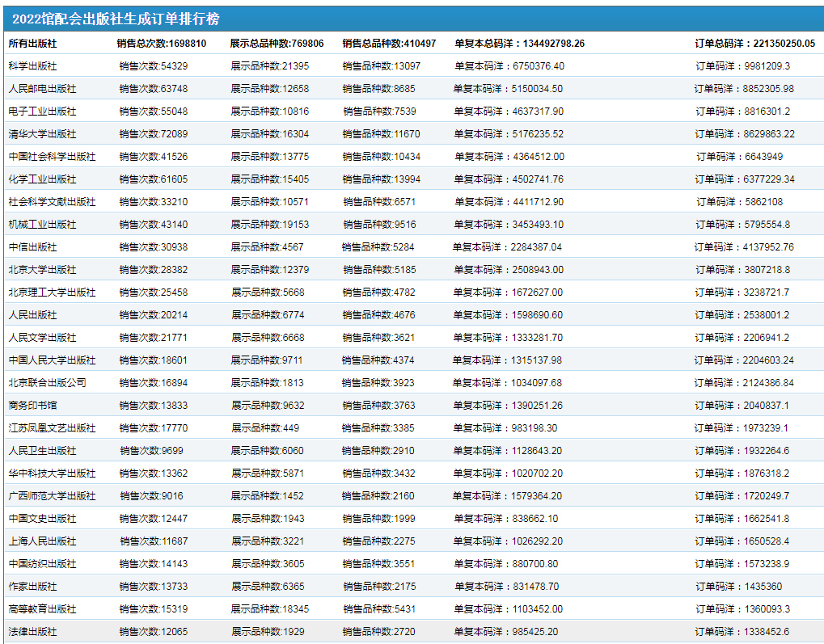This screenshot has height=644, width=824.
Task: Select 商务印书馆 in the publisher list
Action: (32, 406)
